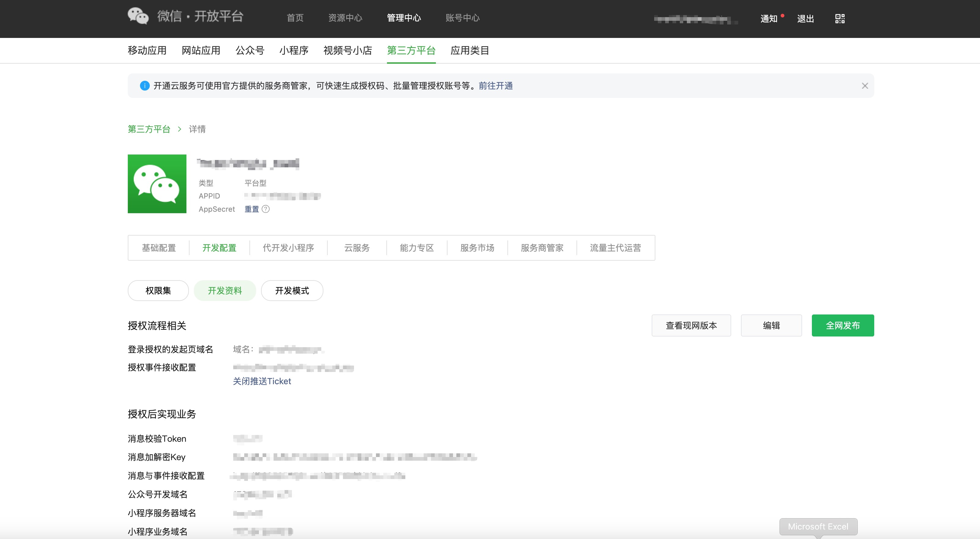980x539 pixels.
Task: Click 退出 to log out
Action: click(x=805, y=19)
